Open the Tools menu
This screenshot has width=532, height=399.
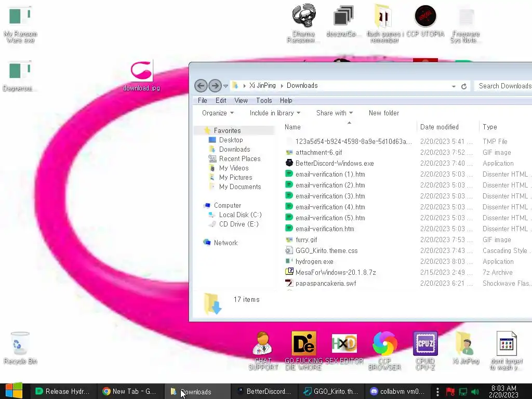click(x=264, y=100)
